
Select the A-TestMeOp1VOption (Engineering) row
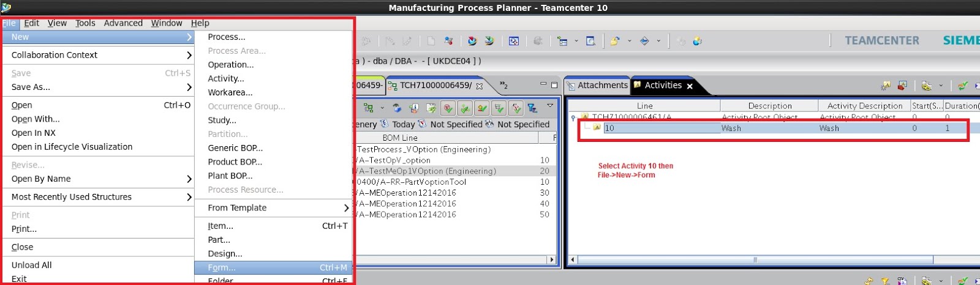click(x=455, y=171)
